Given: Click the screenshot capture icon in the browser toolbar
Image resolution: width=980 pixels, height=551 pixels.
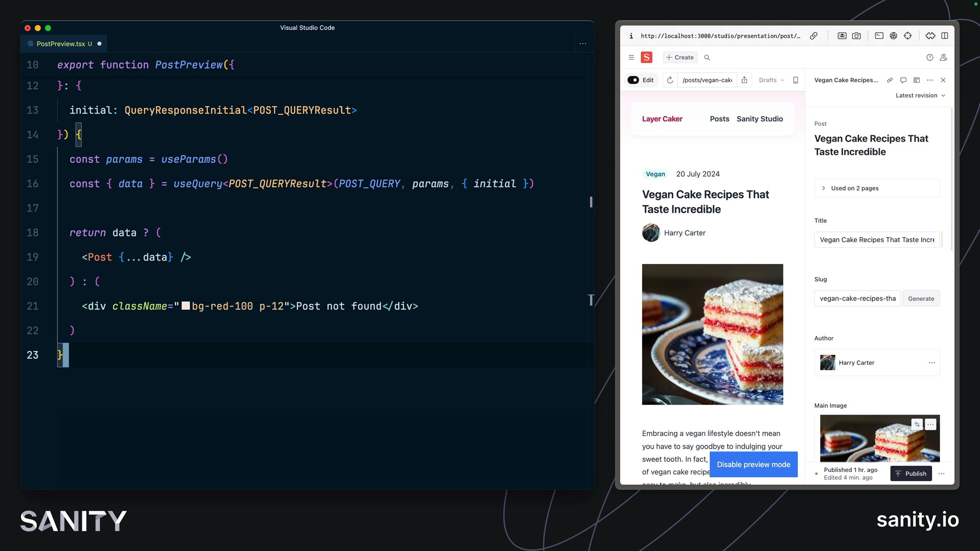Looking at the screenshot, I should 842,36.
